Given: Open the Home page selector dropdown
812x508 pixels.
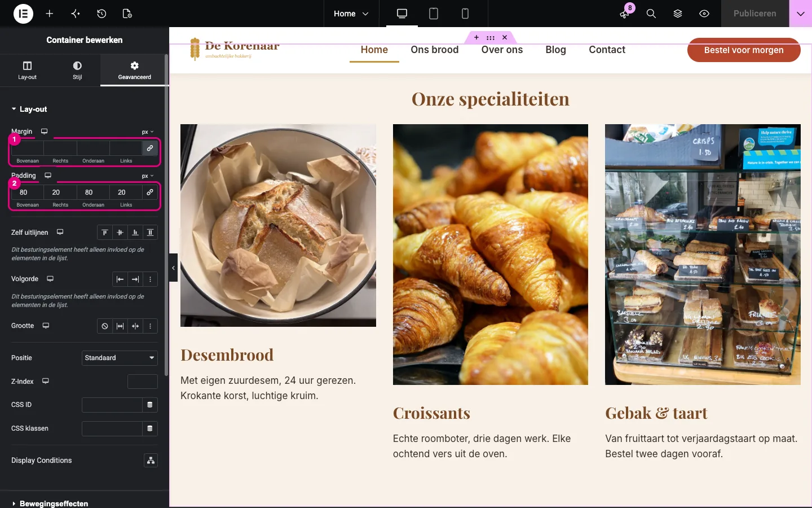Looking at the screenshot, I should pos(351,14).
